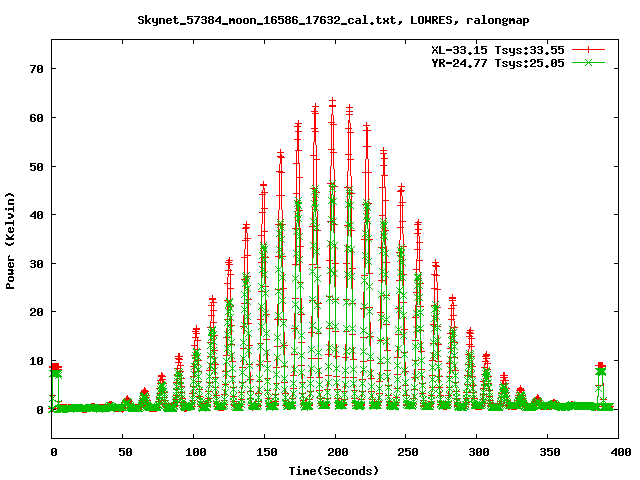Click y-axis tick label 10
The image size is (640, 480).
coord(36,361)
